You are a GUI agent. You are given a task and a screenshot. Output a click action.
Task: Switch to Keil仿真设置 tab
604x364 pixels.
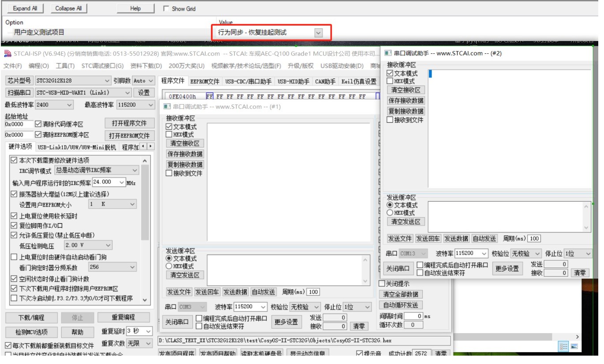click(x=359, y=81)
